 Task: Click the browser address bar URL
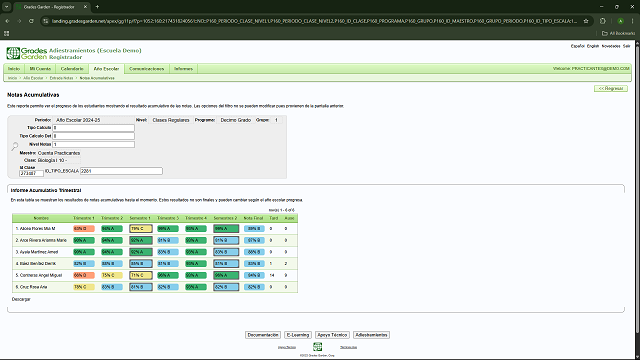314,21
